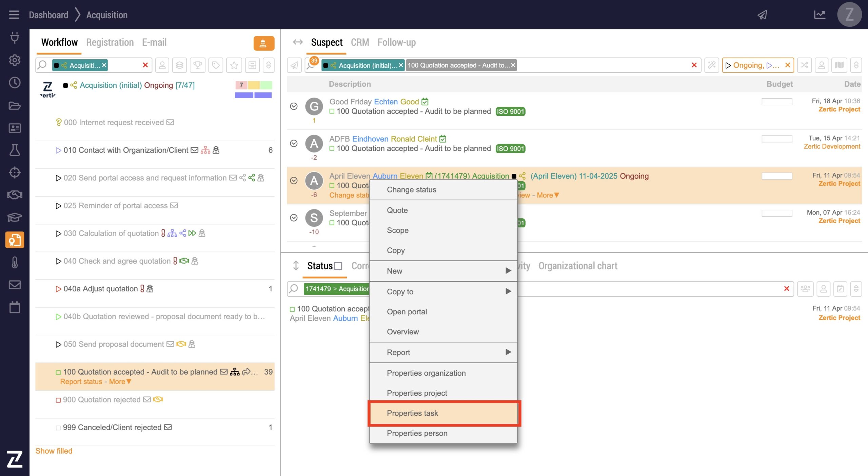Click the orange user button beside E-mail tab

263,43
